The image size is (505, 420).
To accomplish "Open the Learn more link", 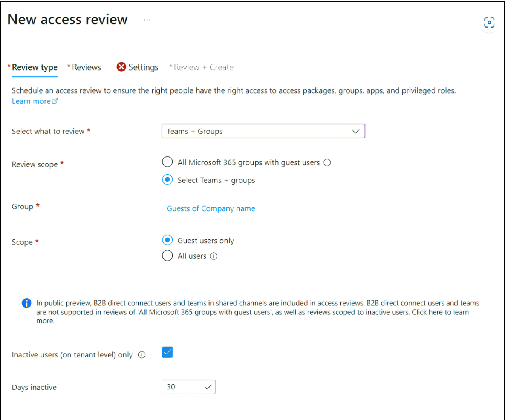I will point(31,101).
